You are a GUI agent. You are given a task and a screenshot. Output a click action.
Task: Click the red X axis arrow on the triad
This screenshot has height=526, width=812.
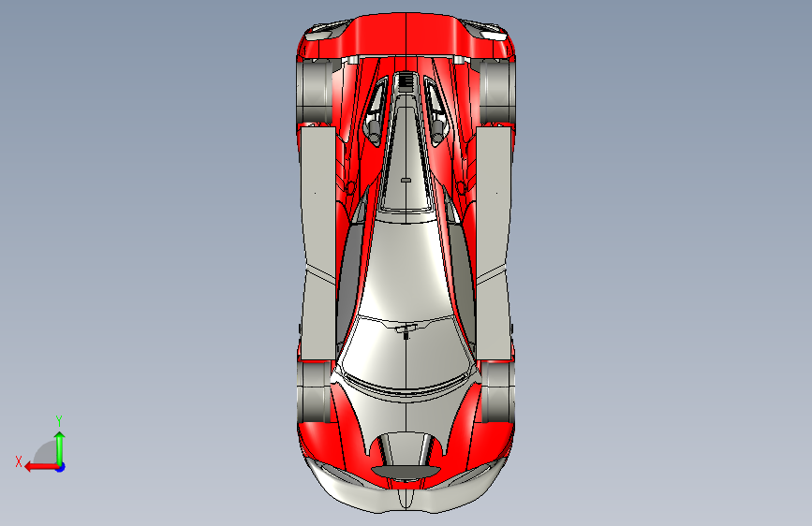(x=41, y=467)
